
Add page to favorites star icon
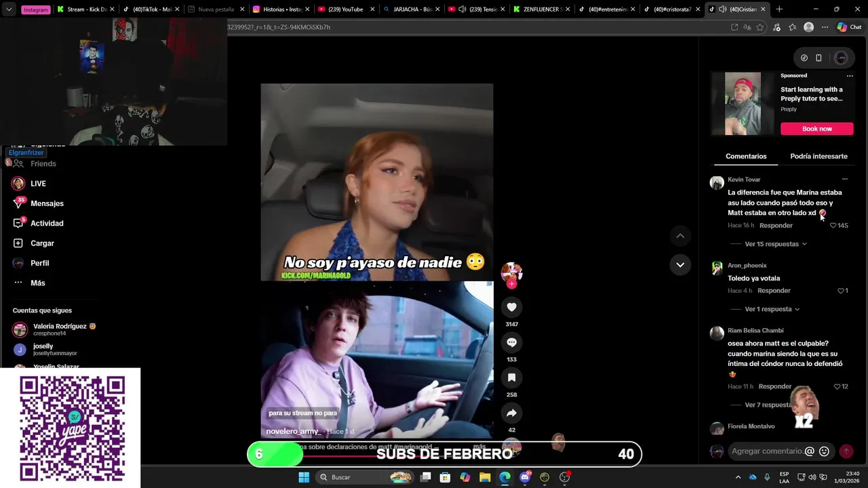760,27
